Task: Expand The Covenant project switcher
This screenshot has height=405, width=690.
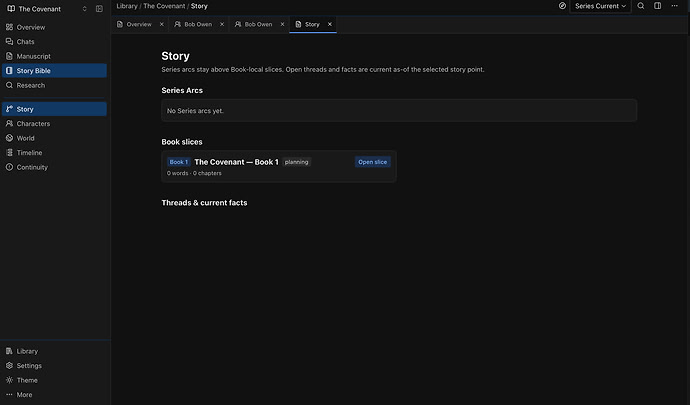Action: click(84, 9)
